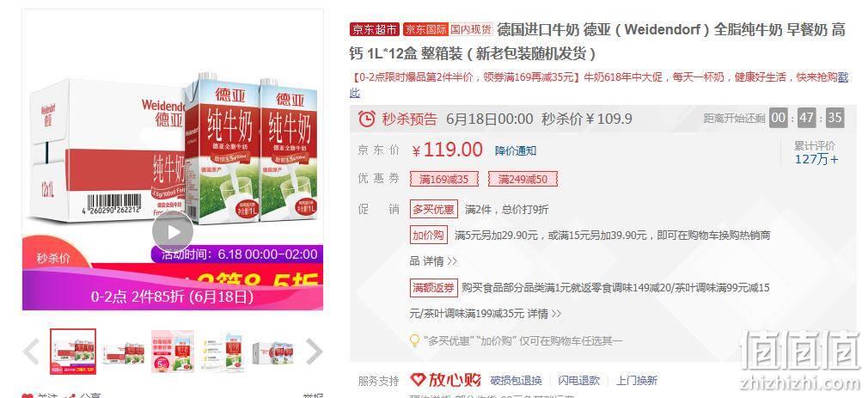Viewport: 868px width, 398px height.
Task: Click the 放心购 heart badge icon
Action: (418, 380)
